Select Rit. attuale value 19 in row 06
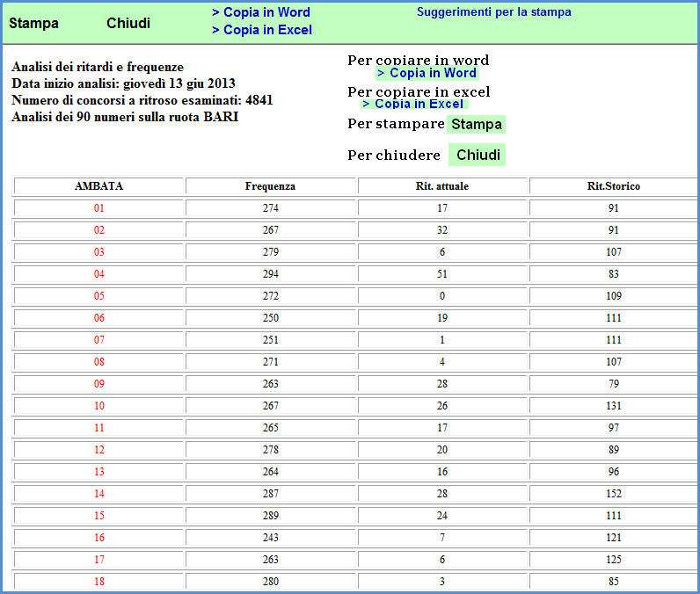Viewport: 700px width, 594px height. click(x=442, y=318)
